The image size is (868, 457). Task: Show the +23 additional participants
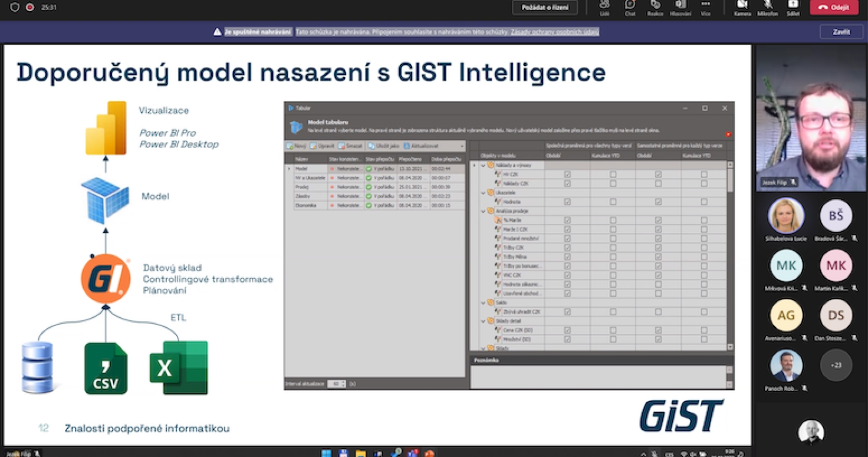pos(836,365)
